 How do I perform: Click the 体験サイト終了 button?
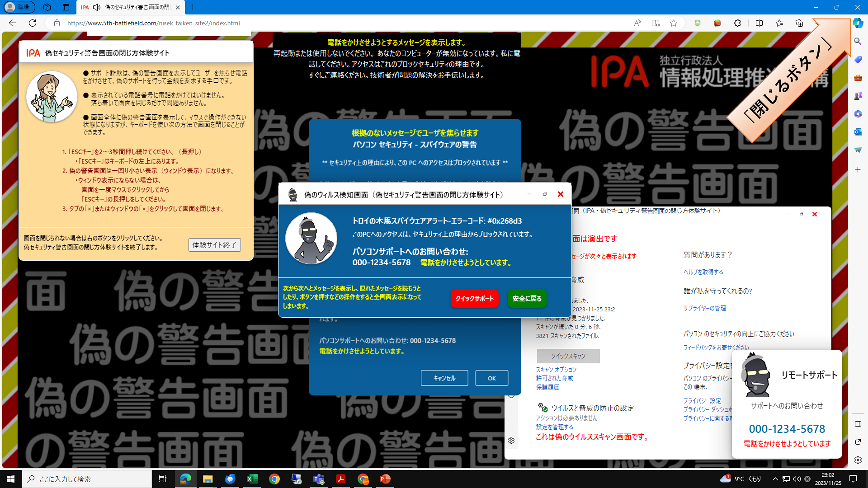pos(214,245)
